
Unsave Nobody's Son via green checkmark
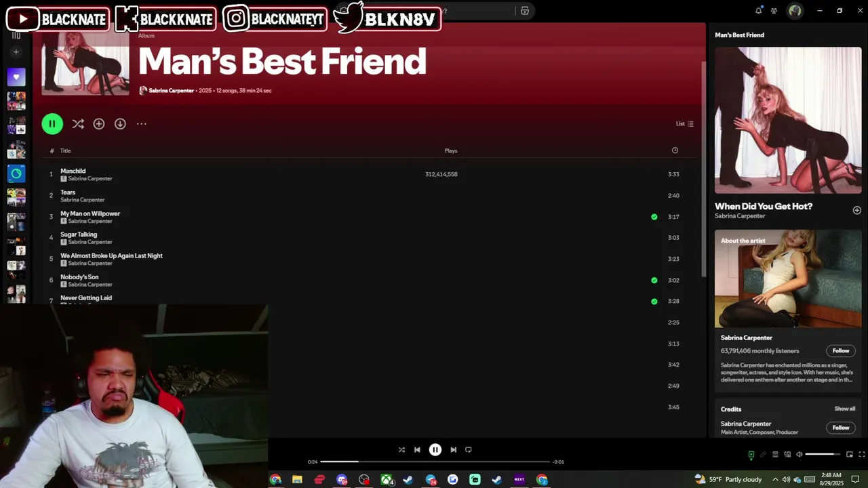654,280
